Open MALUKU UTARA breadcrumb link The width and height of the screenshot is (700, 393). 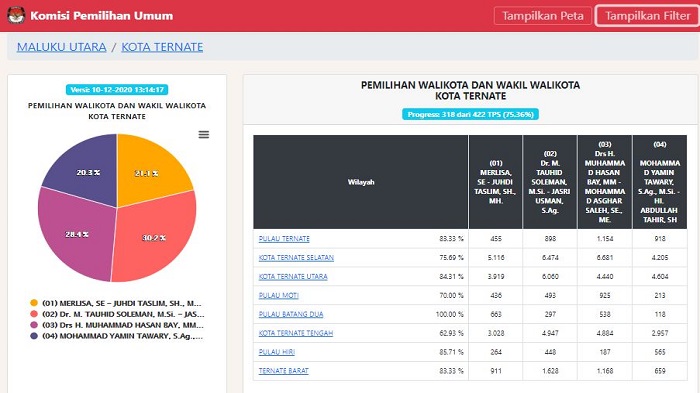click(x=62, y=47)
